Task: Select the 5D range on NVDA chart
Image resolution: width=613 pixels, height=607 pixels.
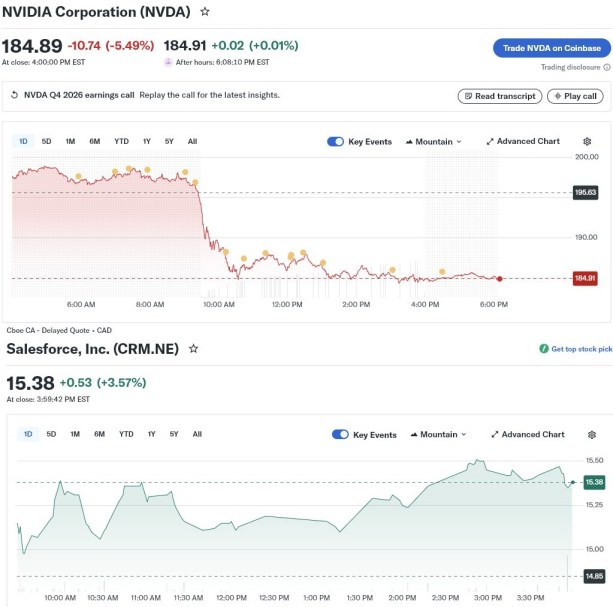Action: 47,142
